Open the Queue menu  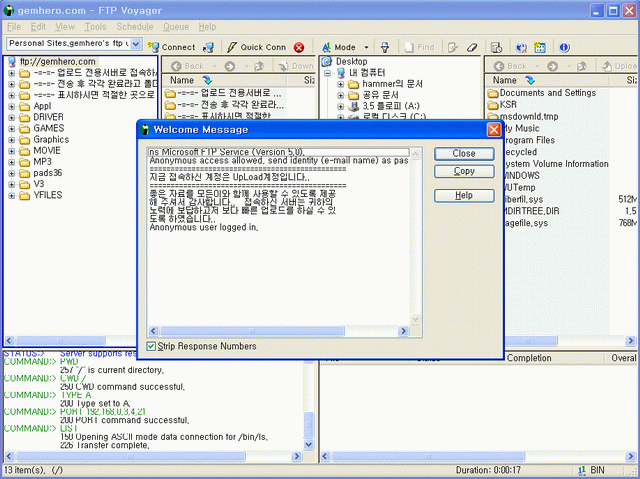click(x=176, y=27)
